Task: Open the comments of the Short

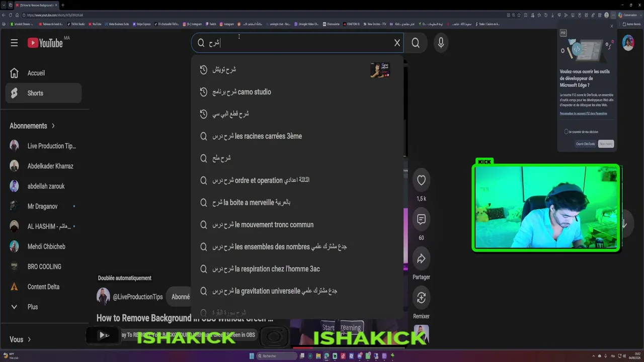Action: coord(421,219)
